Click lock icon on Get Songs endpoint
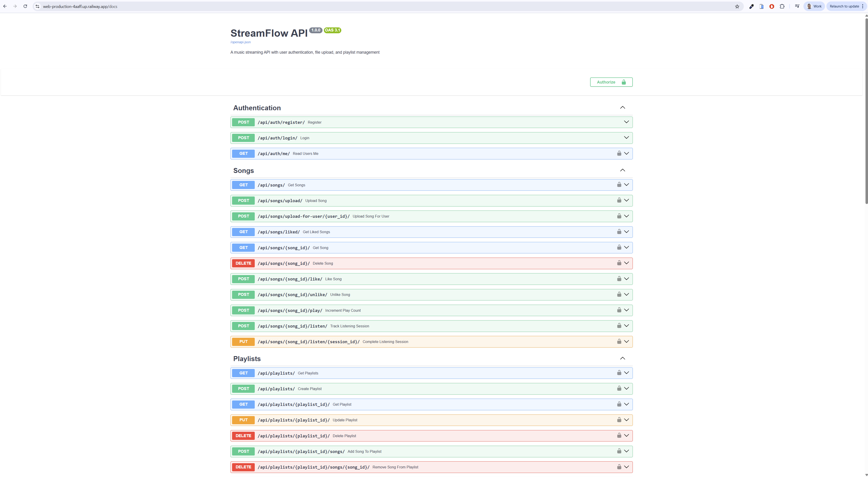868x477 pixels. click(619, 185)
